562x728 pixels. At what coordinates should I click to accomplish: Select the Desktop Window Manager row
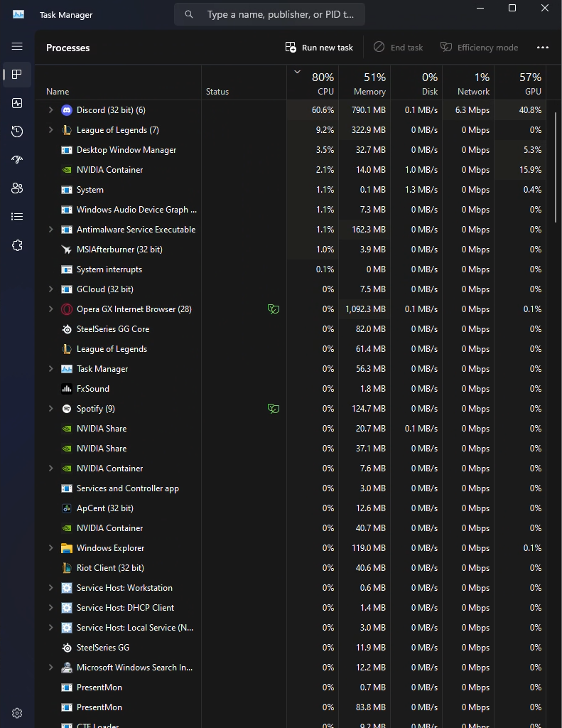(x=291, y=150)
